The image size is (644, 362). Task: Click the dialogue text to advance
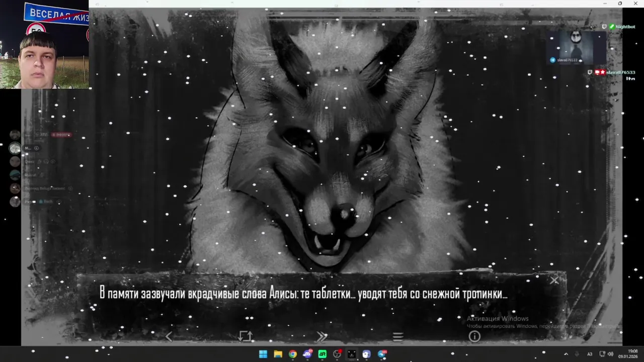point(303,294)
